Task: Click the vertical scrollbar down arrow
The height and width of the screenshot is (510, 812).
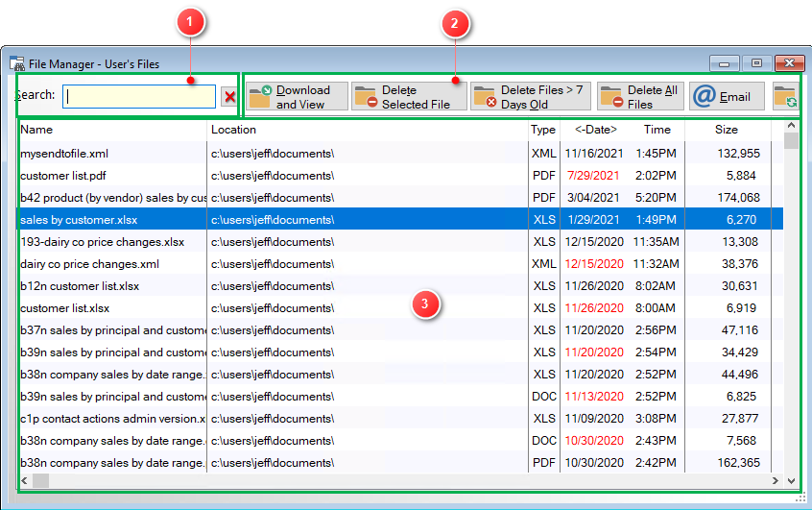Action: pyautogui.click(x=791, y=481)
